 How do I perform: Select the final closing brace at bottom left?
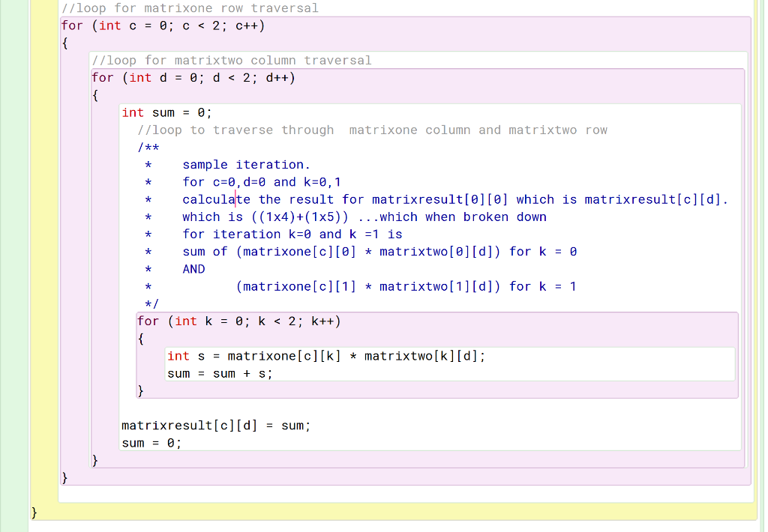pyautogui.click(x=34, y=512)
